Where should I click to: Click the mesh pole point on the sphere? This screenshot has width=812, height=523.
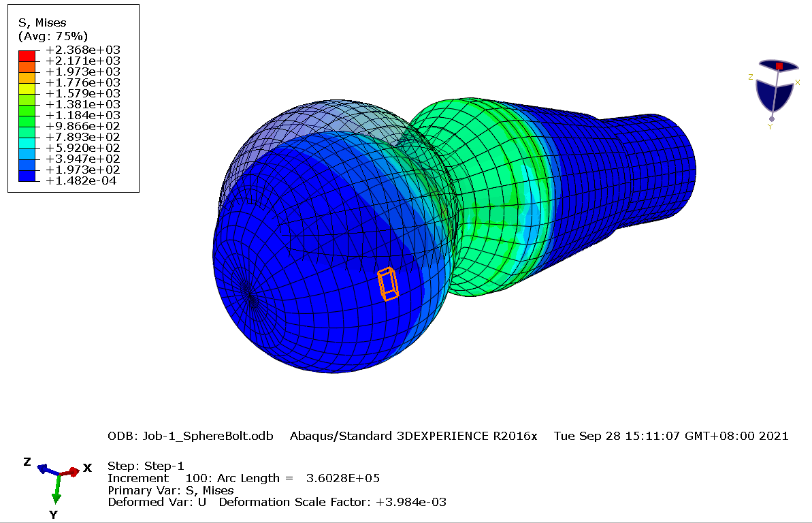(250, 294)
